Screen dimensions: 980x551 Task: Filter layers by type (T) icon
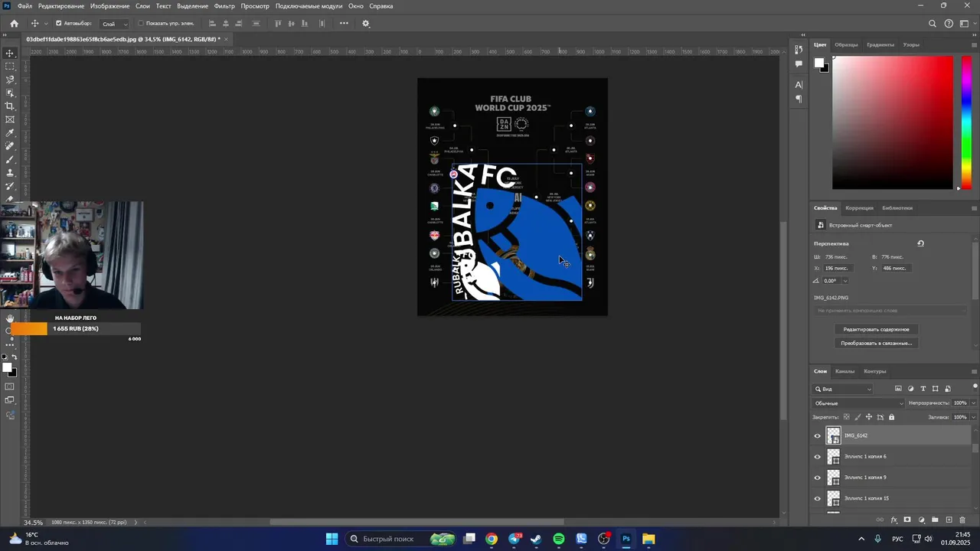tap(923, 389)
